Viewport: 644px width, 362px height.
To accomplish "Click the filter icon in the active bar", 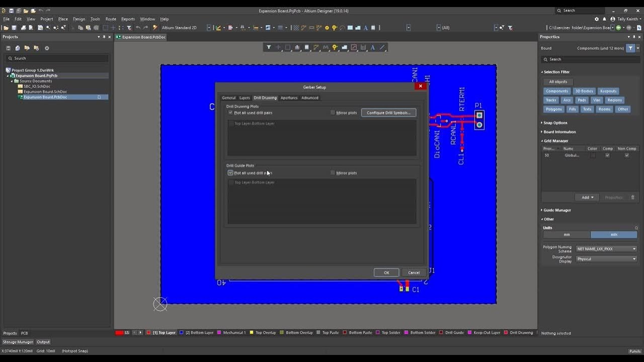I will click(269, 47).
